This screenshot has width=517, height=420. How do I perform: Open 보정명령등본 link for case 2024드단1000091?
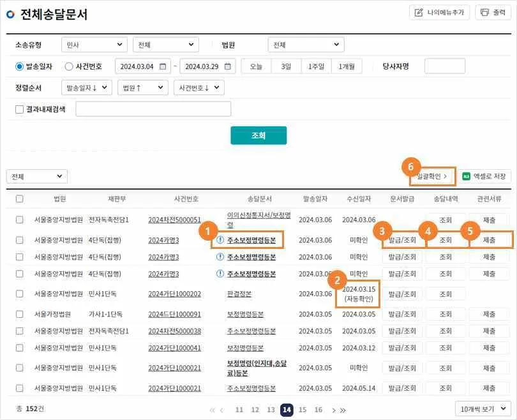[245, 315]
